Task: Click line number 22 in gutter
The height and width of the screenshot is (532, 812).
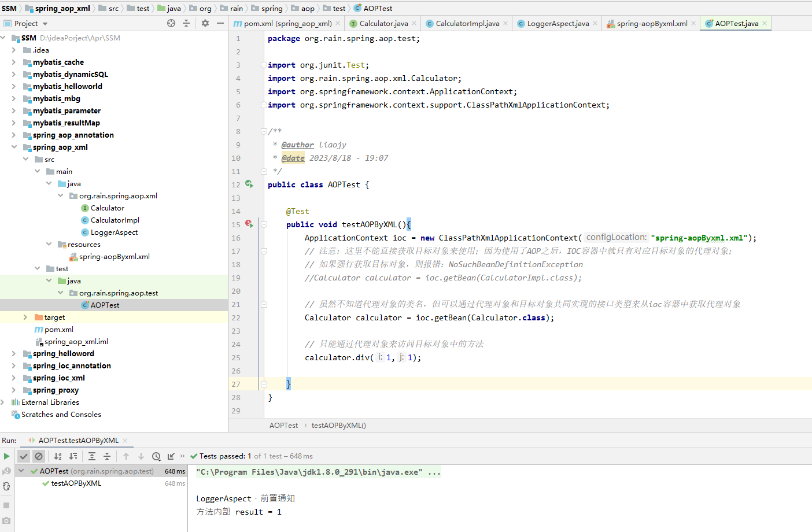Action: (x=236, y=317)
